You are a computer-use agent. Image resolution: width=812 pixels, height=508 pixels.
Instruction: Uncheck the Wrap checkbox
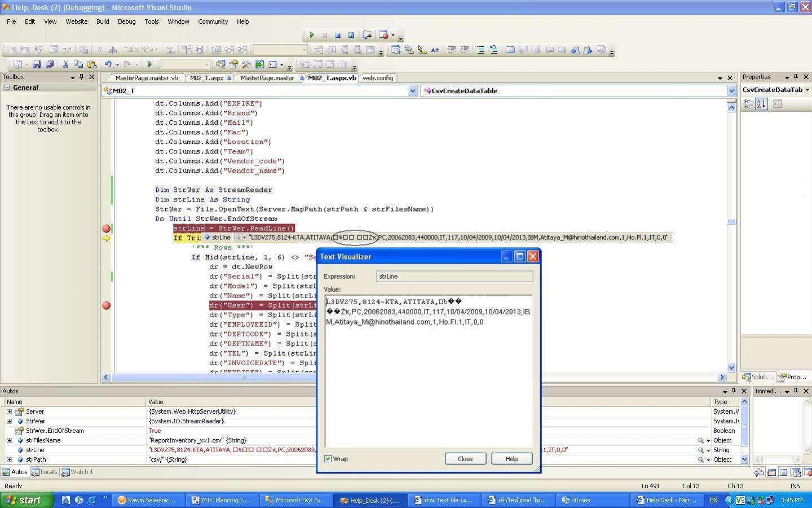point(328,459)
